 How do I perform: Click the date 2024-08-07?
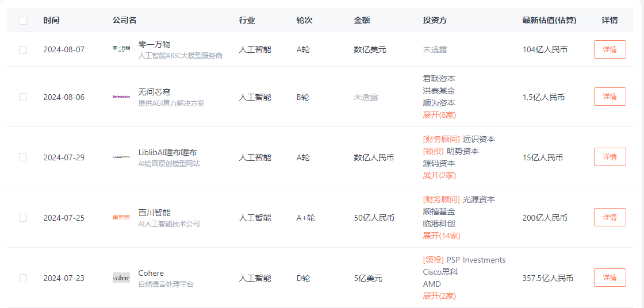click(64, 49)
